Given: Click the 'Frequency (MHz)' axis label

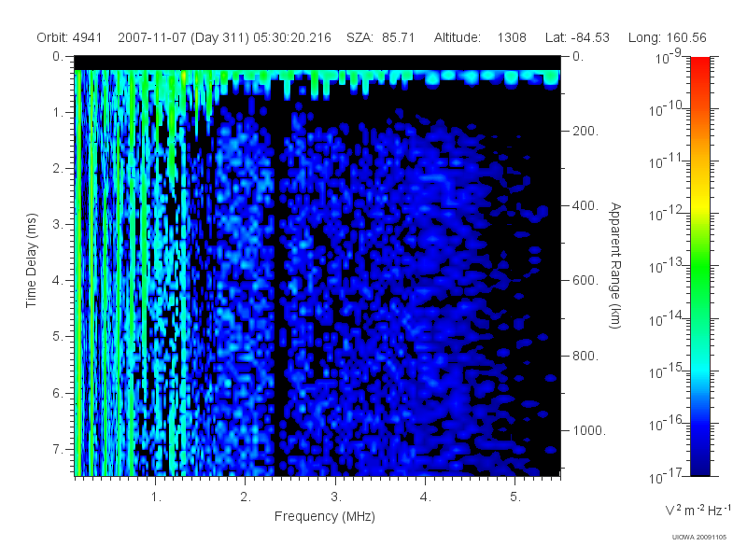Looking at the screenshot, I should click(x=325, y=517).
